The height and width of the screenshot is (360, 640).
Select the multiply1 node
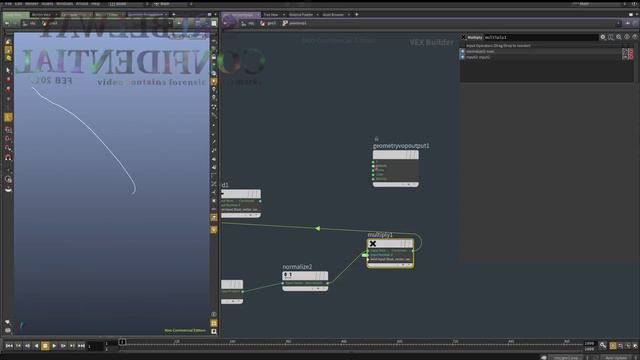point(390,244)
